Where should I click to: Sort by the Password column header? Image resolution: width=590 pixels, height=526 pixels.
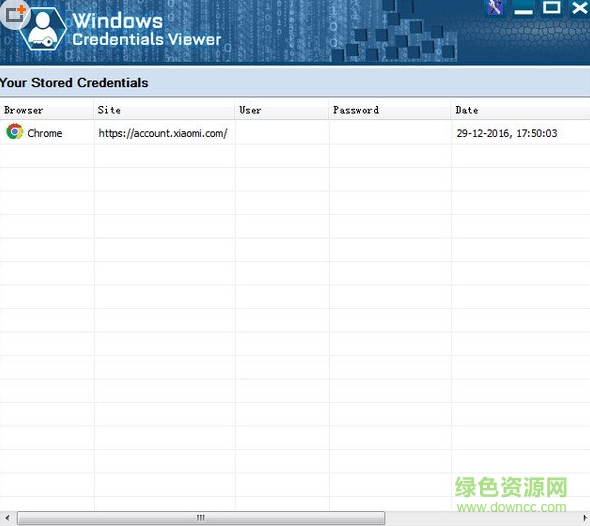[389, 110]
